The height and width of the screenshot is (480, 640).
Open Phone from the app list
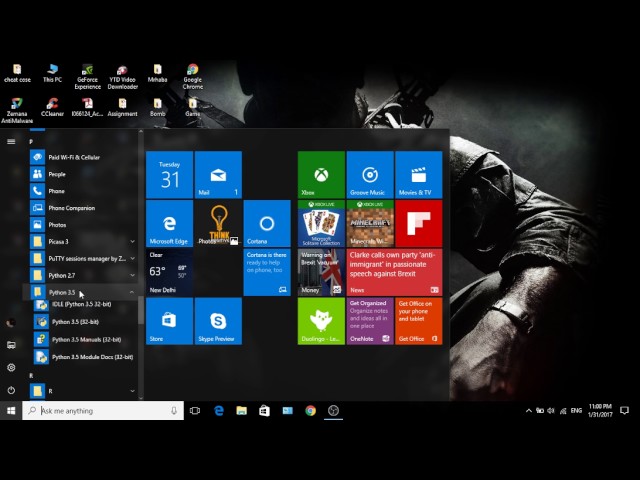[x=83, y=191]
